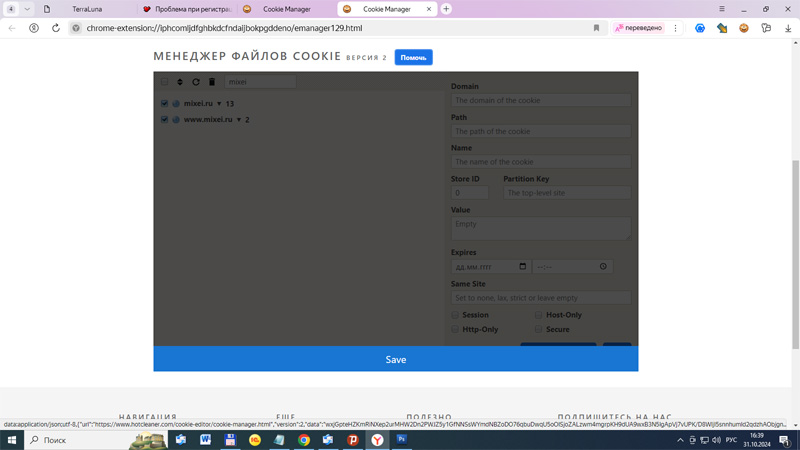Uncheck the mixei.ru domain checkbox
Image resolution: width=800 pixels, height=450 pixels.
[x=165, y=103]
